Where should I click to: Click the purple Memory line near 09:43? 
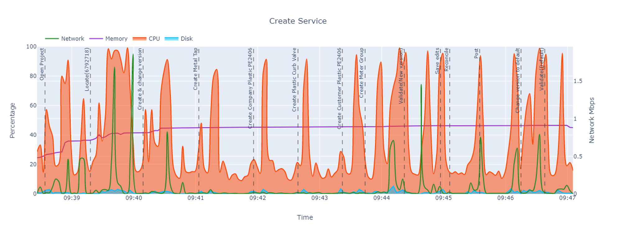(x=320, y=127)
